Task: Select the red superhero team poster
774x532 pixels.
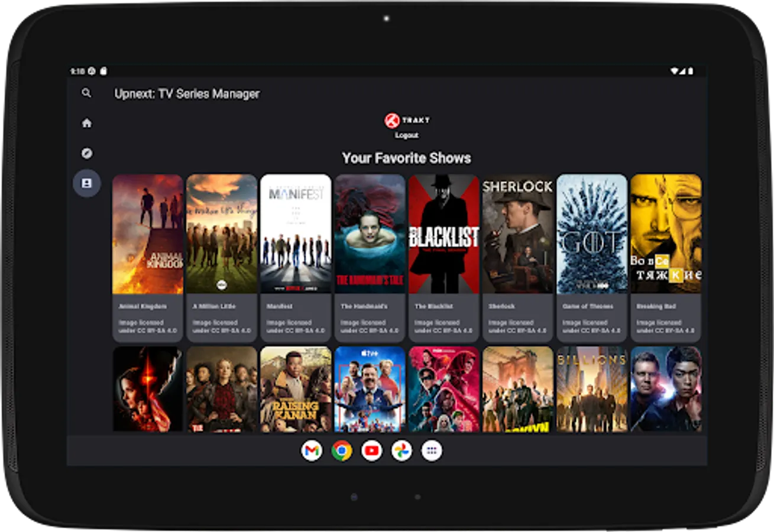Action: (444, 389)
